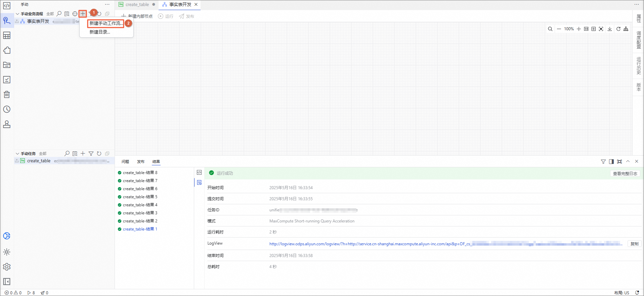
Task: Toggle the sun theme icon
Action: point(7,252)
